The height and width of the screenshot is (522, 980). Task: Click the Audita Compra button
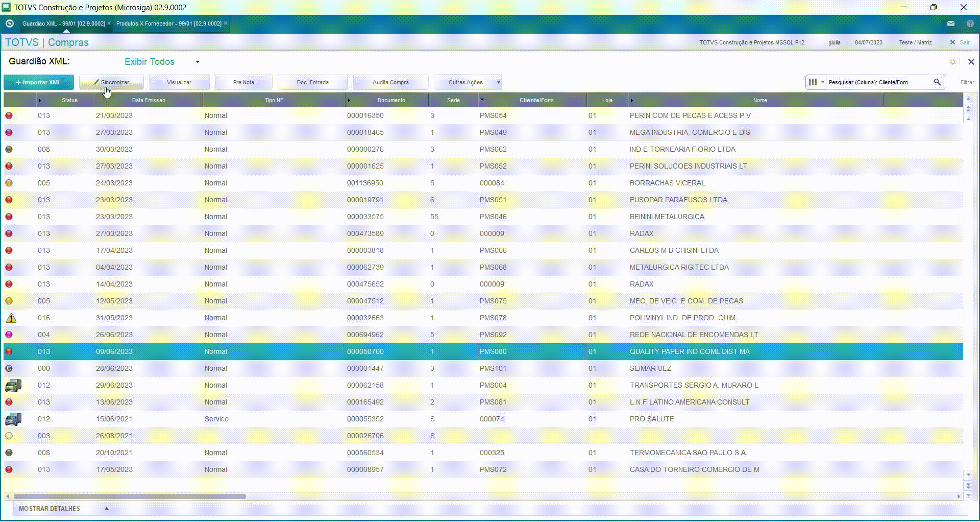point(390,82)
